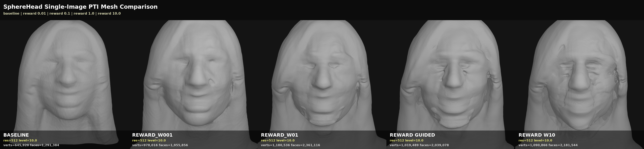Click the REWARD GUIDED mesh render
Image resolution: width=644 pixels, height=149 pixels.
pos(451,85)
